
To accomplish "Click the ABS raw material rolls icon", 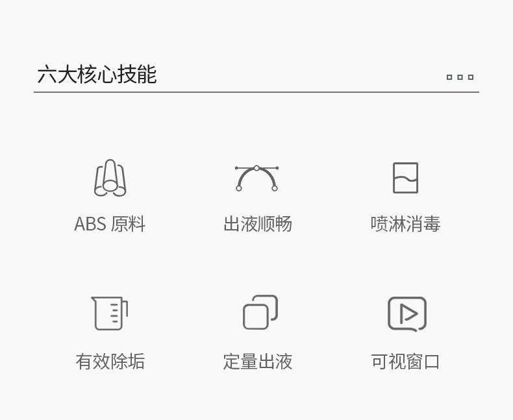I will (110, 178).
